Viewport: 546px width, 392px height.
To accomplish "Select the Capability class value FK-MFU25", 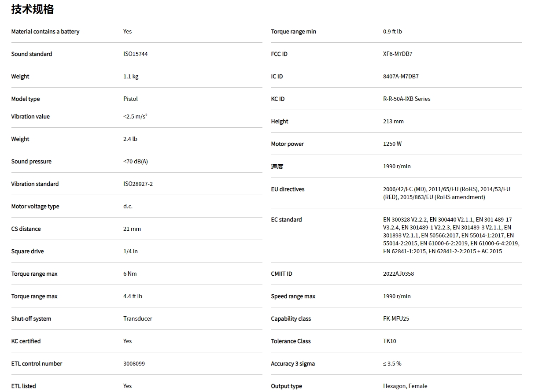I will [x=396, y=319].
